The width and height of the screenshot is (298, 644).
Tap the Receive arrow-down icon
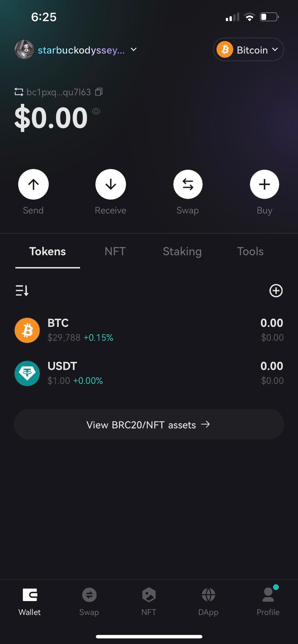[111, 184]
